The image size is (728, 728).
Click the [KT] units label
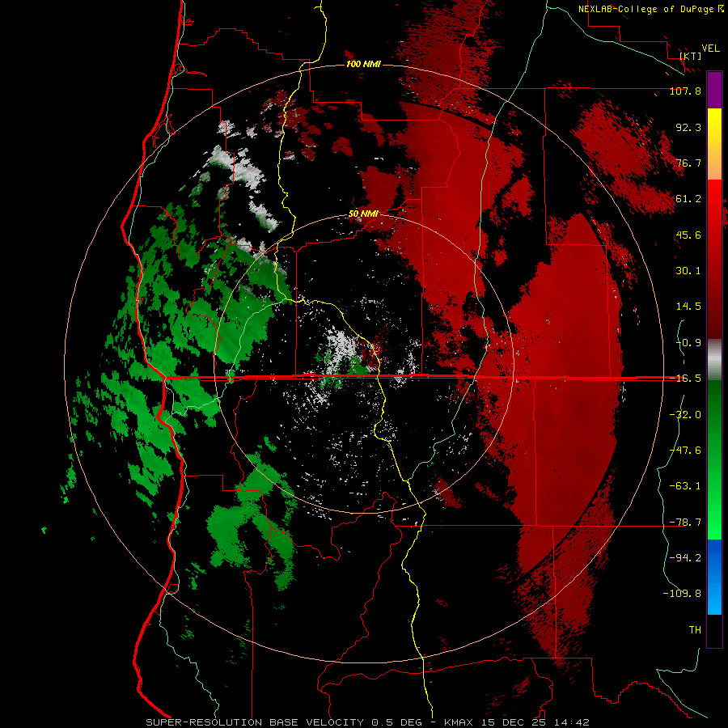[691, 56]
